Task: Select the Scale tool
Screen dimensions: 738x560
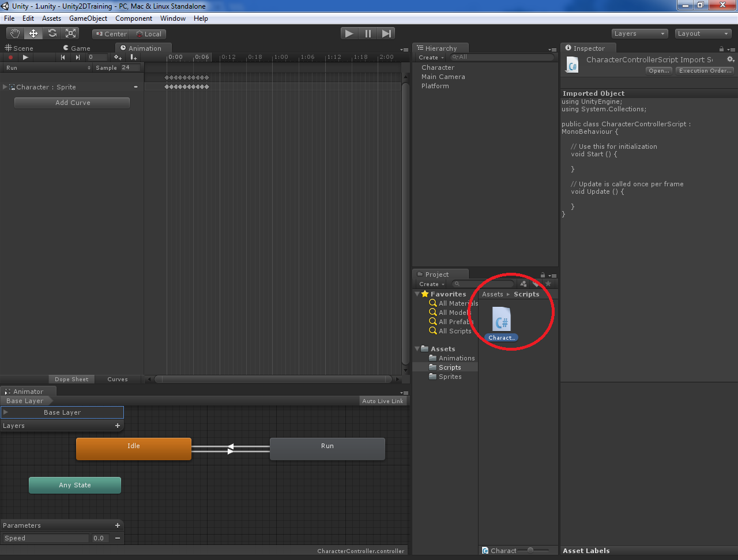Action: click(x=70, y=33)
